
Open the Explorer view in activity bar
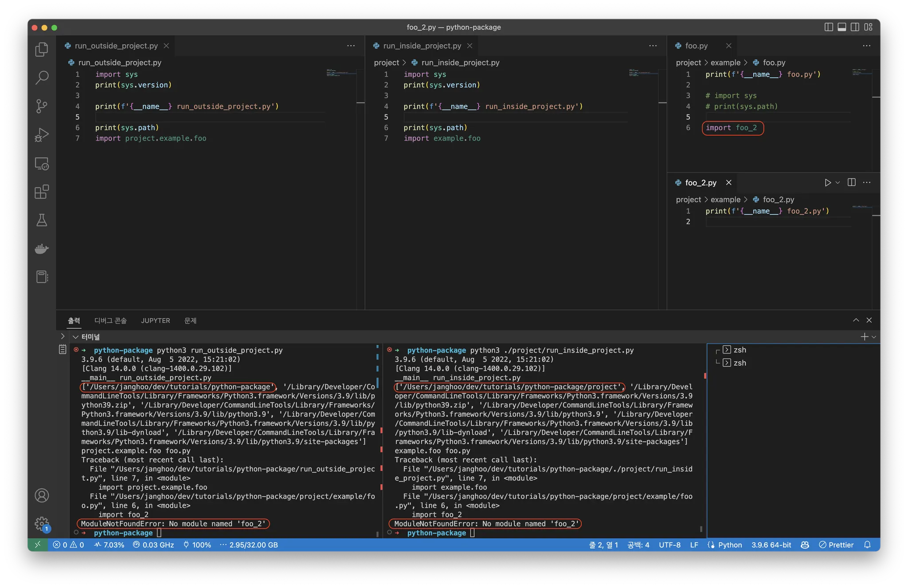coord(42,49)
